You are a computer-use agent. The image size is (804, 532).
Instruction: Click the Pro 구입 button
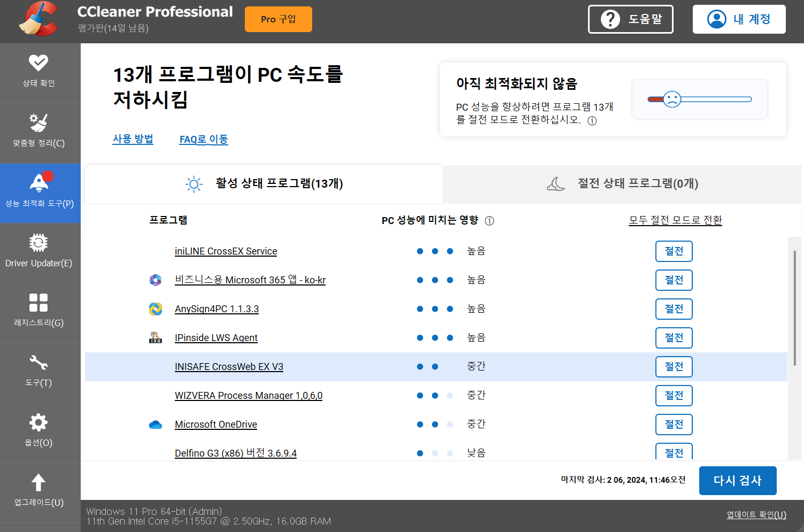[x=279, y=19]
